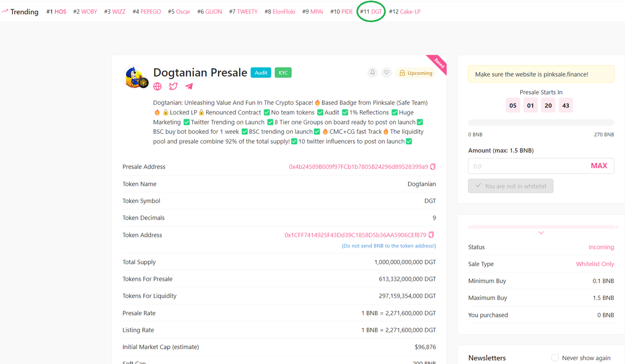Click the MAX amount button
The image size is (625, 364).
599,166
